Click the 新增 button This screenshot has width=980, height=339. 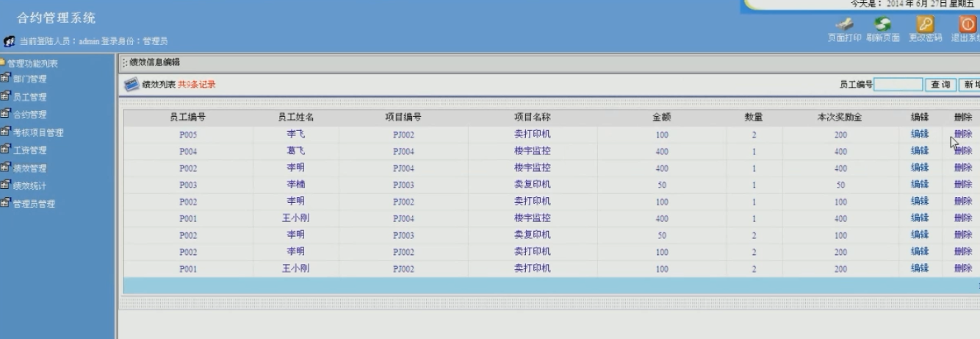969,85
